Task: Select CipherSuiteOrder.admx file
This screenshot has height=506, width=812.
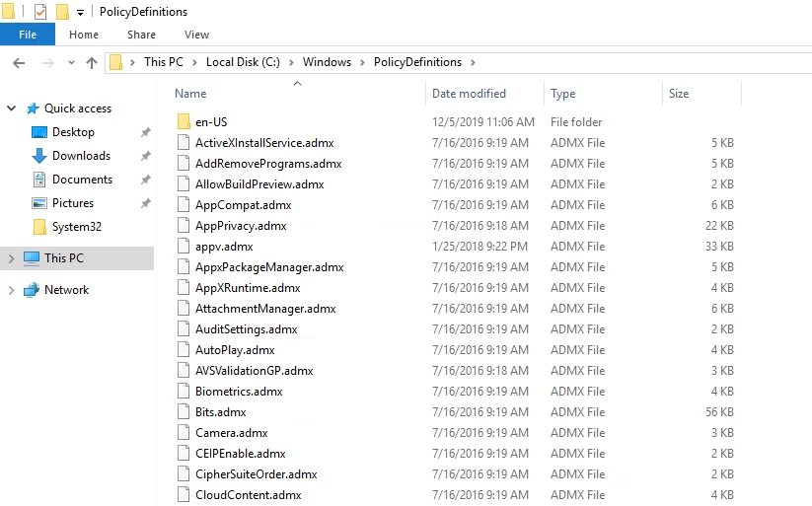Action: [256, 474]
